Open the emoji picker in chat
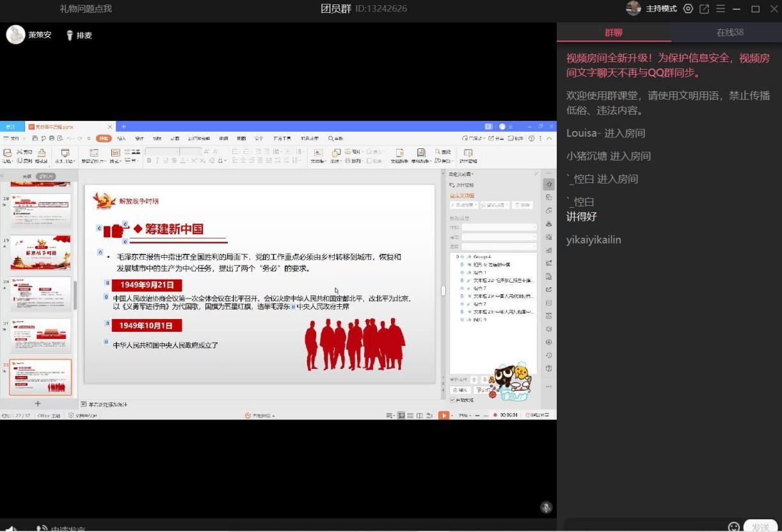782x532 pixels. click(733, 526)
